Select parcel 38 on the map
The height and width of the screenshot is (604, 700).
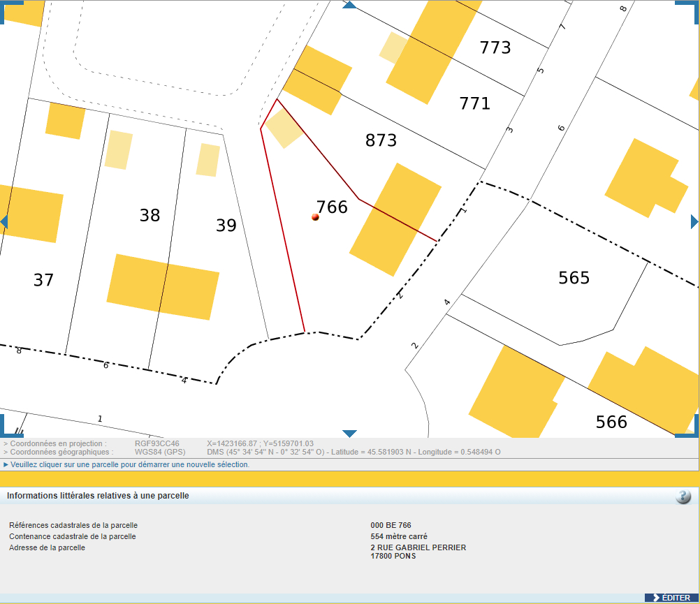click(x=150, y=215)
